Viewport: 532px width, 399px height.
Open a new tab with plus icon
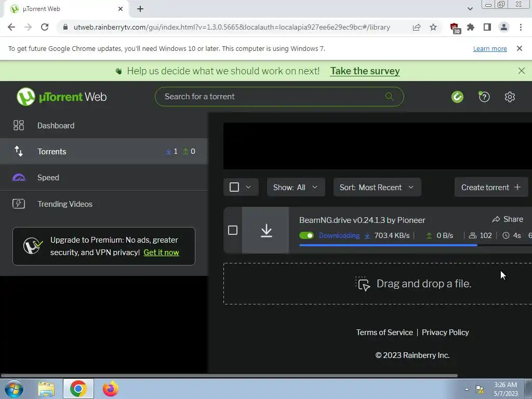point(140,9)
